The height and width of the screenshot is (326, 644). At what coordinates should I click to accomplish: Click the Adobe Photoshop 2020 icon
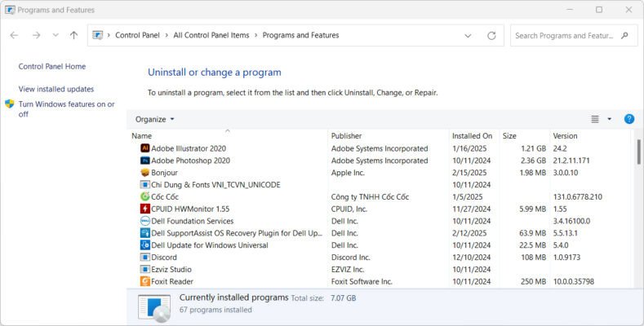145,161
